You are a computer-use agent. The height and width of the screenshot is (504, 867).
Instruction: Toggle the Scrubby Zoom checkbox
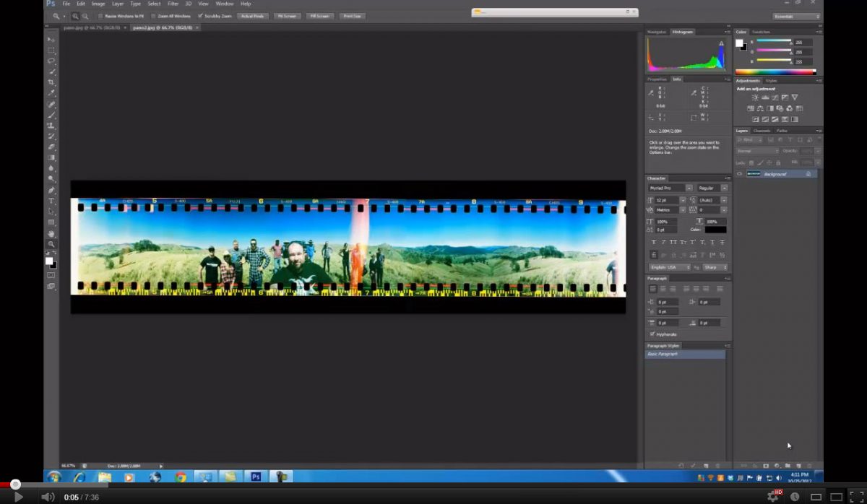(x=201, y=16)
